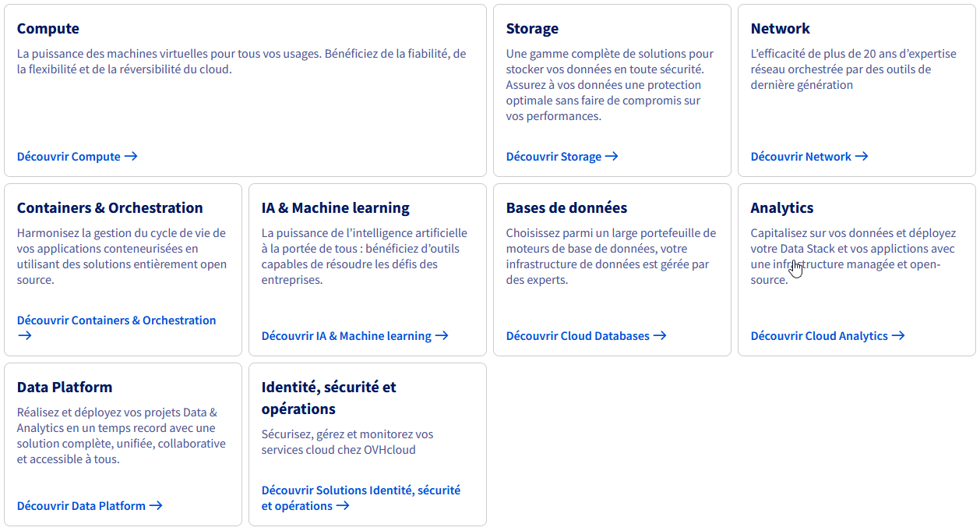Click the arrow icon next to Découvrir Compute

click(132, 156)
